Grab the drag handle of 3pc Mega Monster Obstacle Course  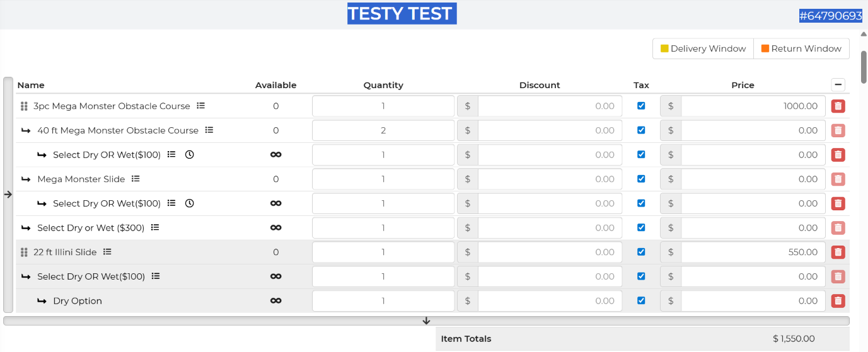(x=24, y=106)
